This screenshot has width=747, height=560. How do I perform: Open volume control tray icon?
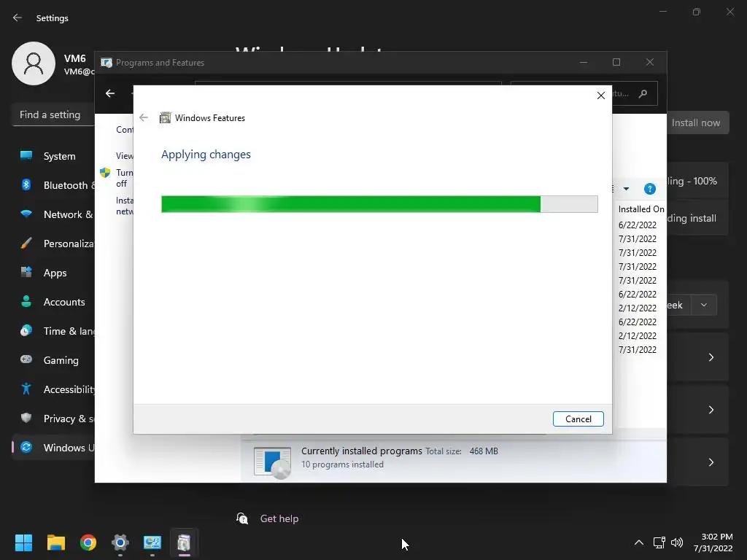(x=676, y=542)
